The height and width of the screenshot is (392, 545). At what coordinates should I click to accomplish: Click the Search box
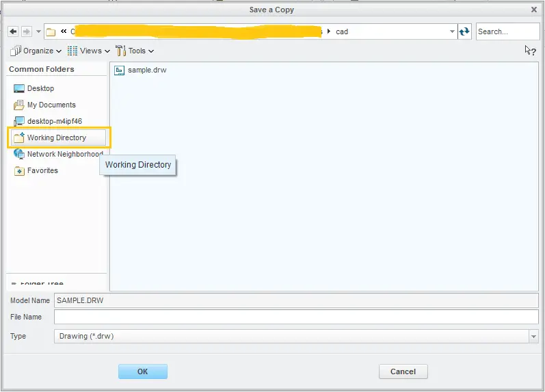(x=507, y=31)
